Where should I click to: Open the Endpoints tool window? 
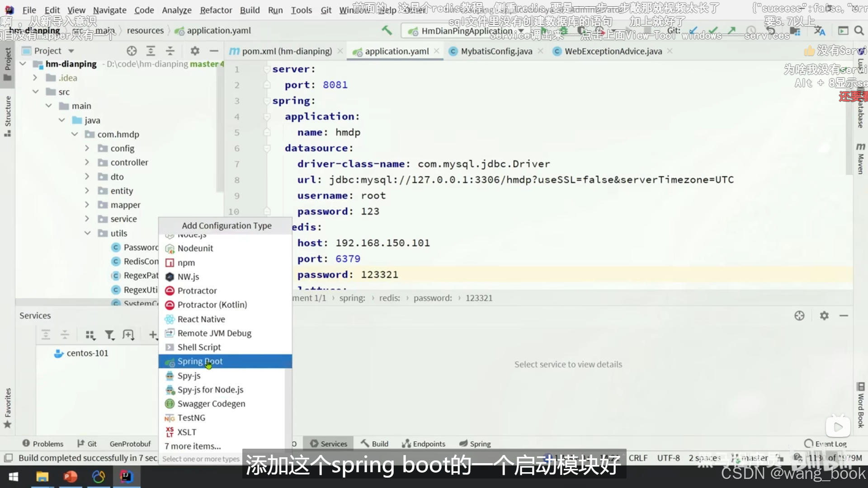coord(424,444)
